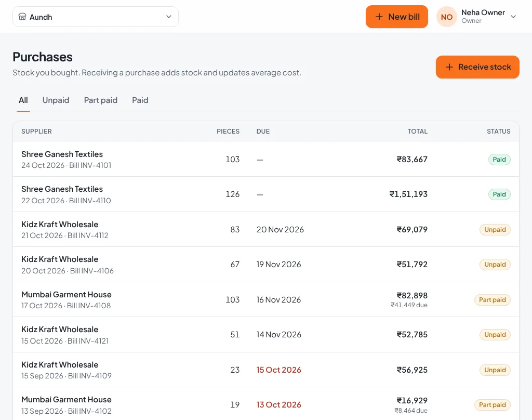
Task: Switch to the Paid tab
Action: pyautogui.click(x=140, y=100)
